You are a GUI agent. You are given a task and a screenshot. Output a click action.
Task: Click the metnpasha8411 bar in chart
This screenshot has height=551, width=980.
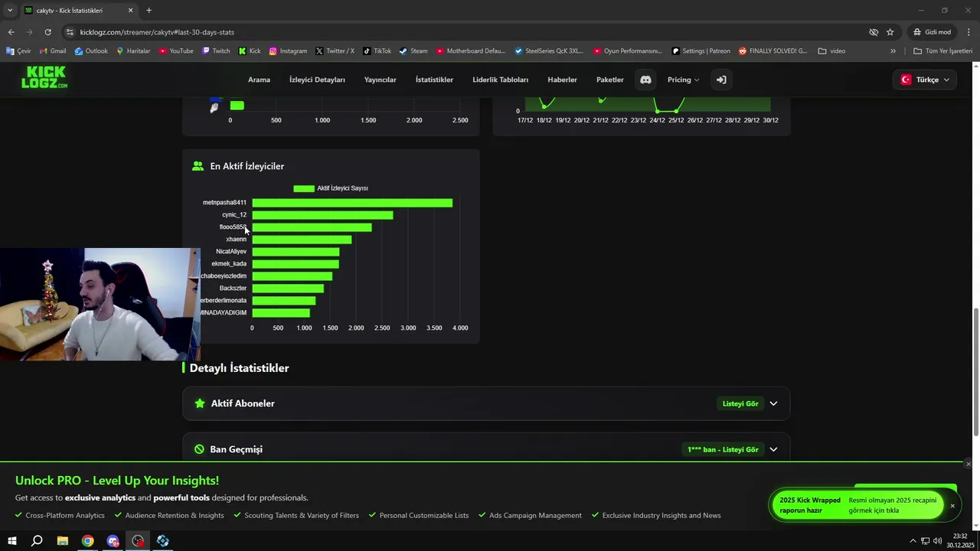352,203
